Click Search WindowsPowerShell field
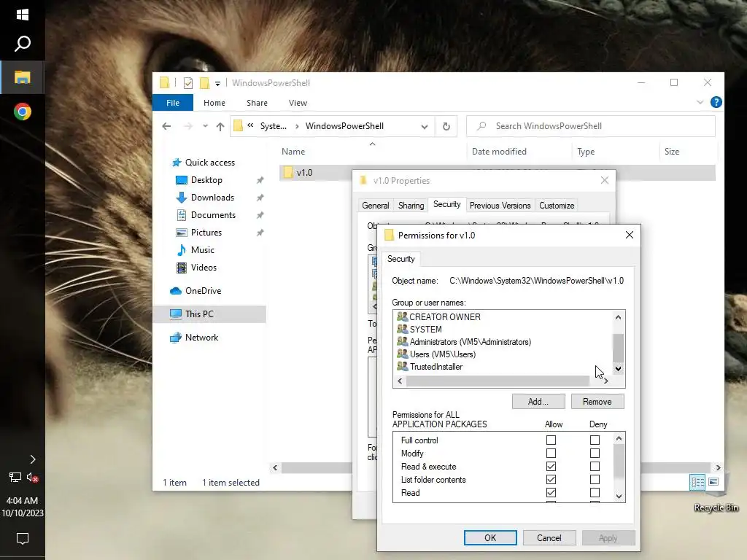 [591, 126]
